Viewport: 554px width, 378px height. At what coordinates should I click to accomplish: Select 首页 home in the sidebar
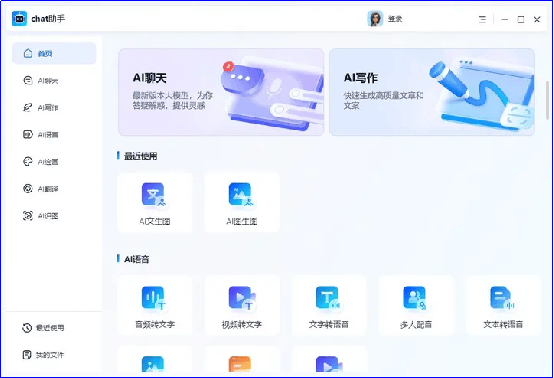pyautogui.click(x=54, y=53)
